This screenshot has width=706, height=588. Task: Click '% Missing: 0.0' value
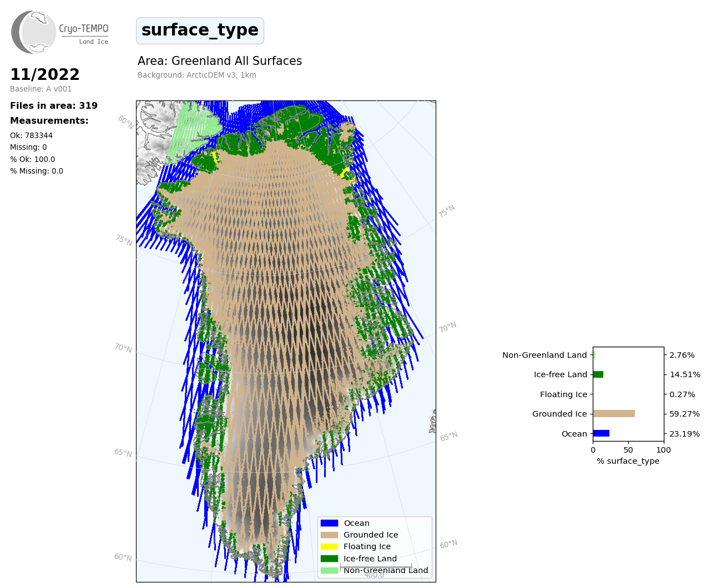37,171
